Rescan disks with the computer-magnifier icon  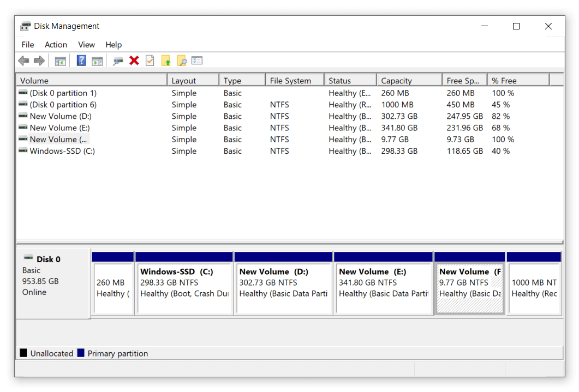117,61
